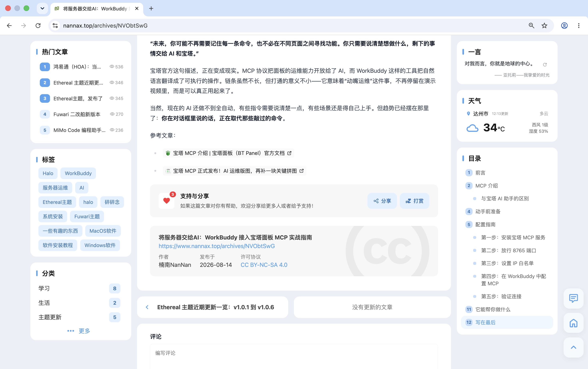This screenshot has width=588, height=369.
Task: Select the WorkBuddy tag
Action: [78, 173]
